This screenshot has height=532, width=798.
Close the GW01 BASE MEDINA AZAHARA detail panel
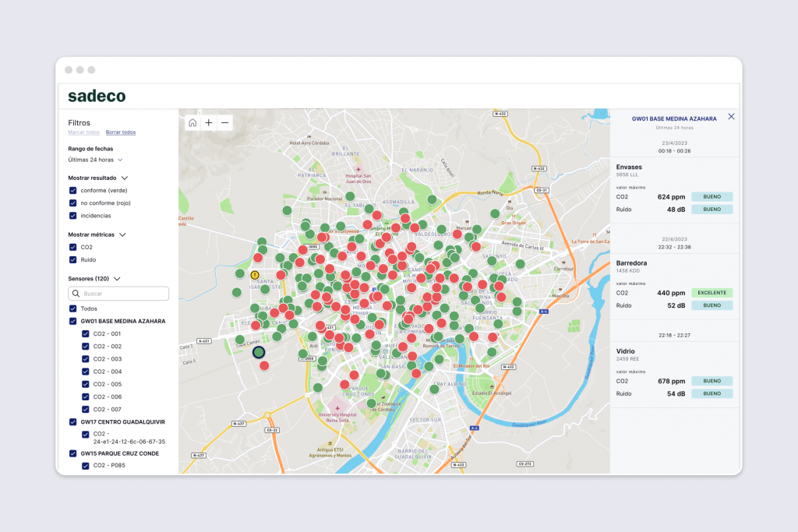(x=731, y=116)
